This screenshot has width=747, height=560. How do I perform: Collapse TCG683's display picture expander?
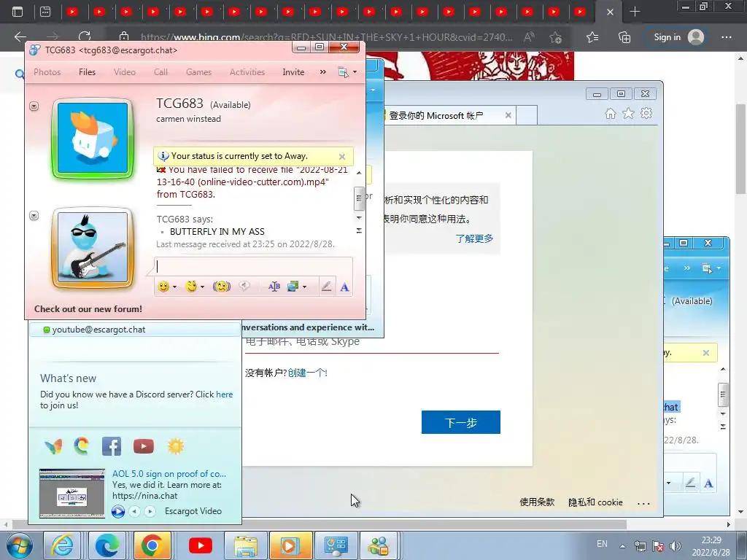click(x=34, y=106)
